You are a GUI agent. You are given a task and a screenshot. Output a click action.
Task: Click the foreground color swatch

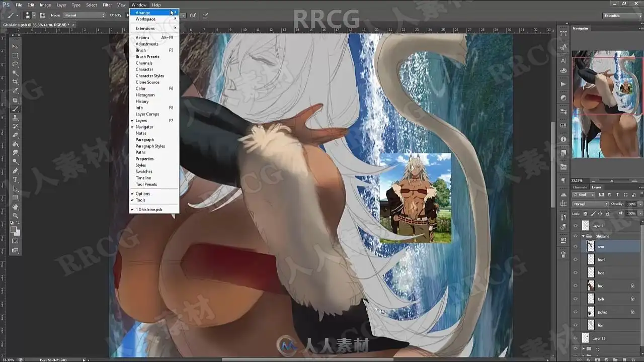[x=14, y=230]
